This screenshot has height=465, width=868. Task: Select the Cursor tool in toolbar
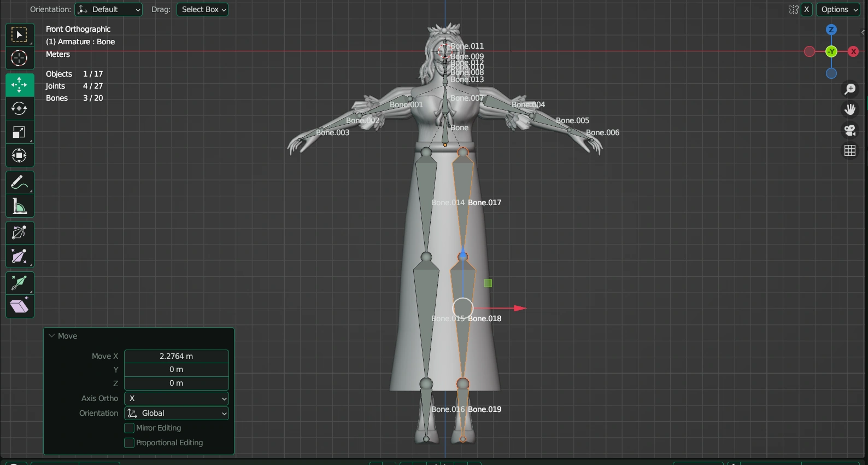(19, 59)
